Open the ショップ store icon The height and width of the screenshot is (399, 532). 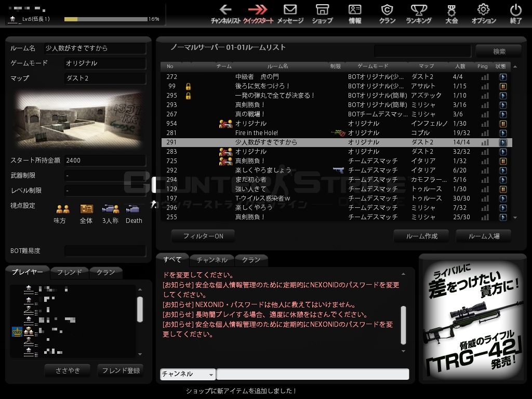(322, 14)
